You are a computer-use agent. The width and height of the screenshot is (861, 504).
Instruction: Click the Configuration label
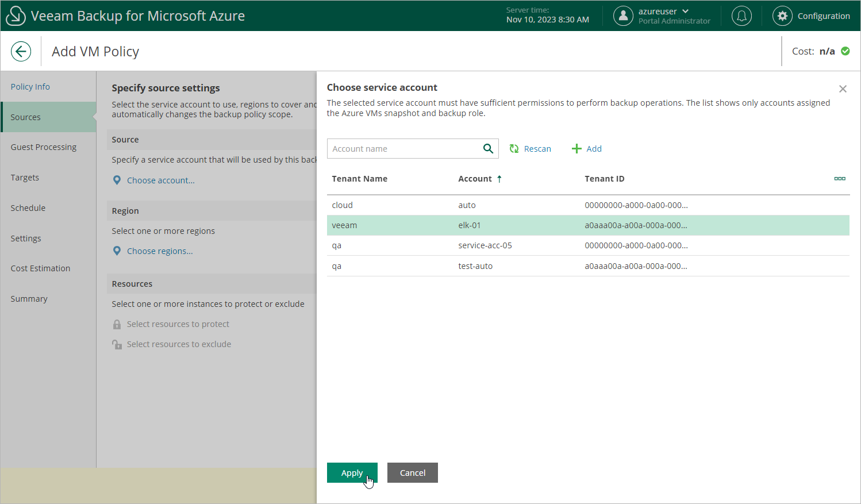(824, 16)
